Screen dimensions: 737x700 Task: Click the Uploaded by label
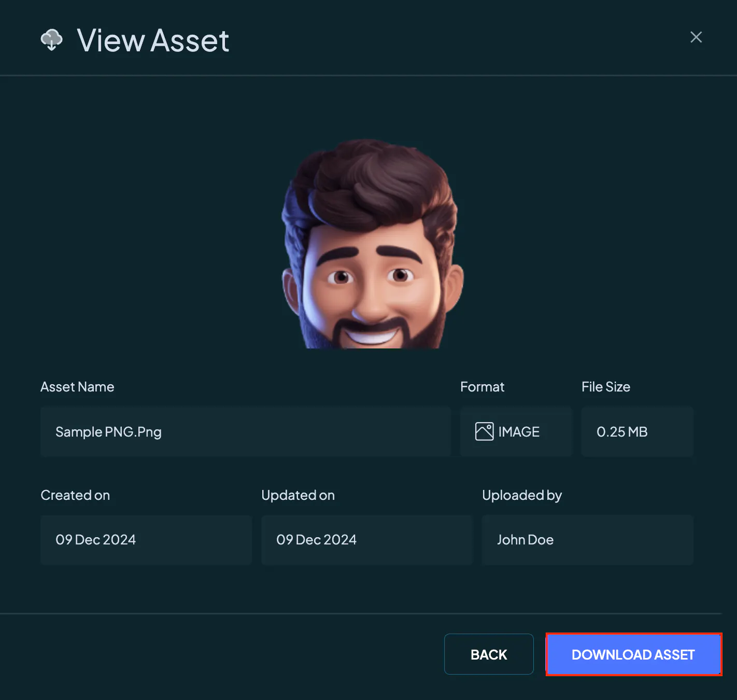522,496
